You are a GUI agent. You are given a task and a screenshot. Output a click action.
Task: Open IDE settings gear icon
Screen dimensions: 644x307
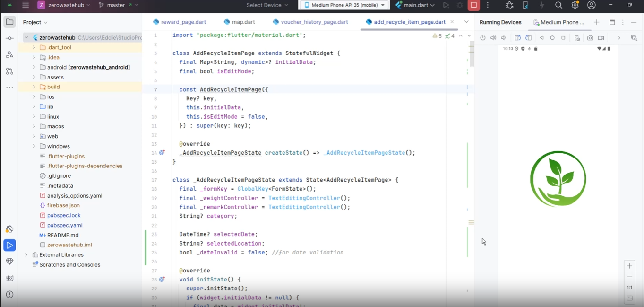click(x=575, y=5)
